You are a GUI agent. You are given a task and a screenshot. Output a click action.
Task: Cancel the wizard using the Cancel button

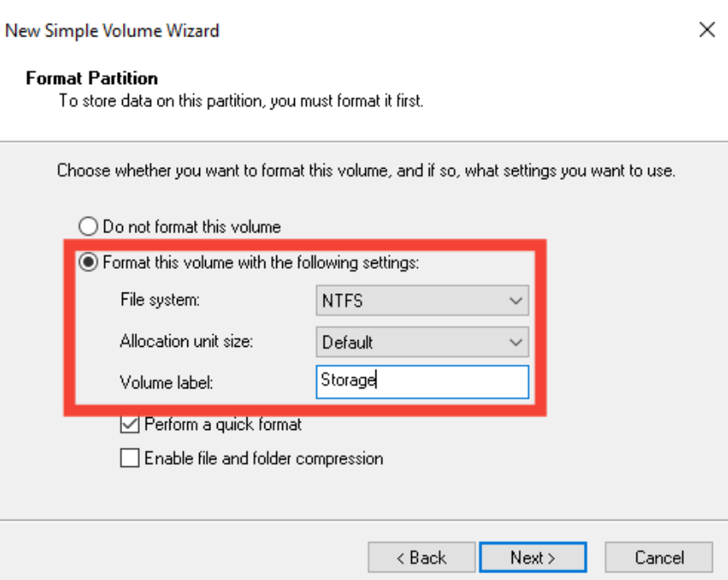pos(659,557)
